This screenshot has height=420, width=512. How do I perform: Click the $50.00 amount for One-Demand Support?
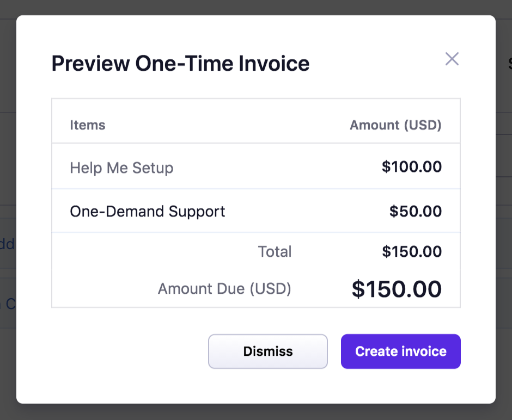click(x=417, y=211)
